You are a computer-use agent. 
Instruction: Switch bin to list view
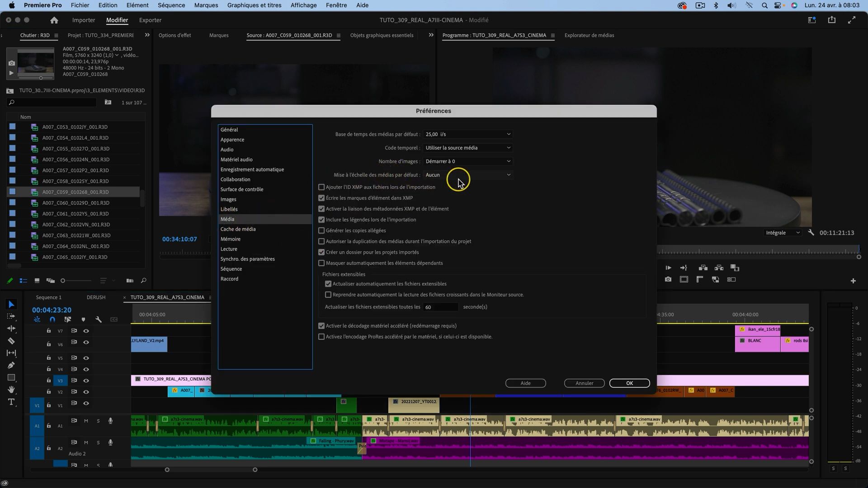(x=23, y=281)
